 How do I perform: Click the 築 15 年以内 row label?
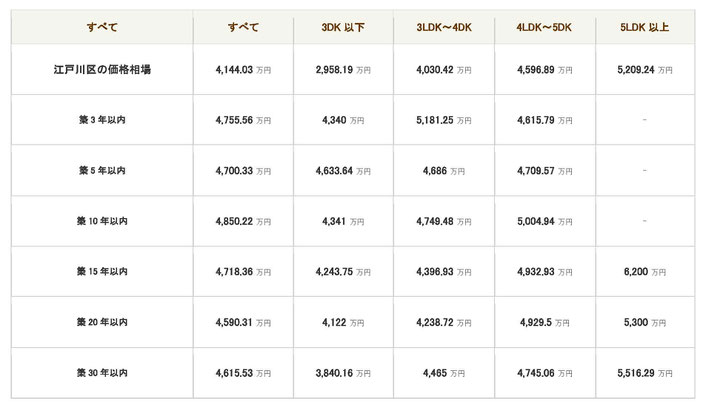[x=102, y=272]
